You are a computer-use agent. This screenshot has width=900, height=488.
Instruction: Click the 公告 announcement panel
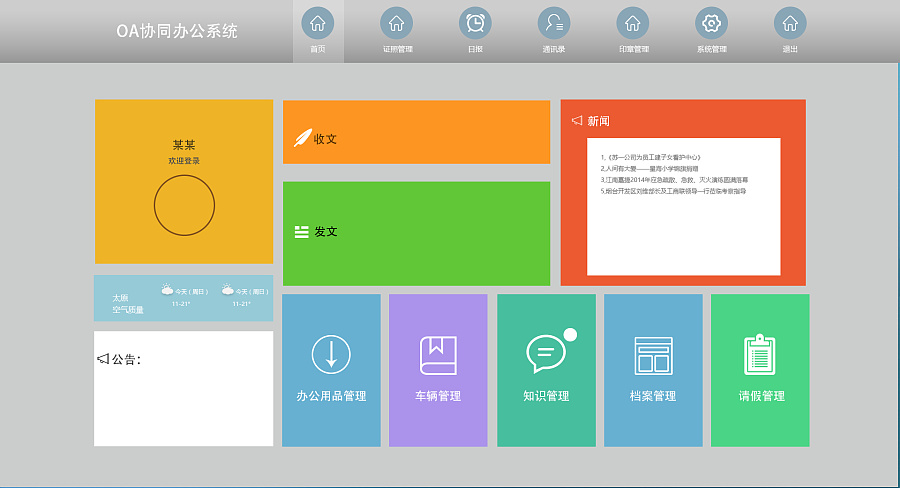183,388
